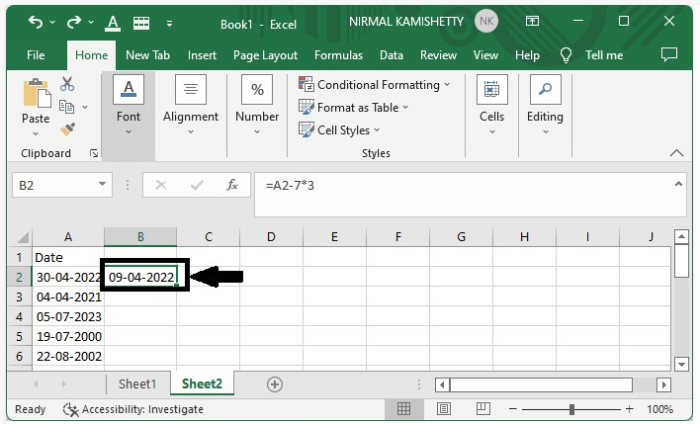Click the Cut scissors icon
Screen dimensions: 700x424
[x=68, y=84]
